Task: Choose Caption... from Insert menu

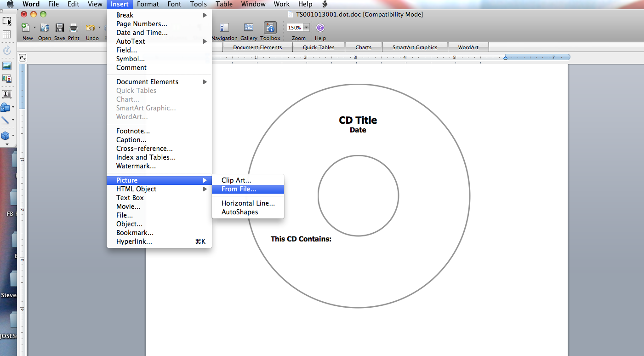Action: pos(159,140)
